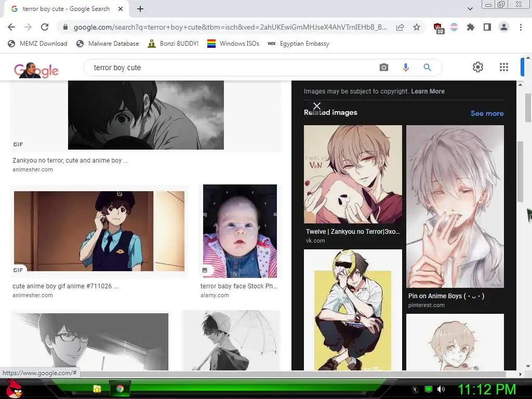Click the 11:12 PM taskbar clock
This screenshot has width=532, height=399.
(487, 389)
